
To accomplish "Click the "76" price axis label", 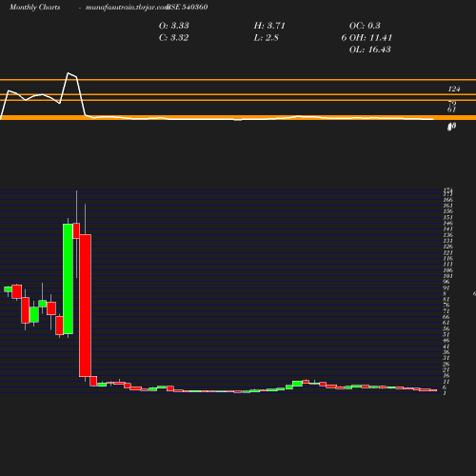I will (x=446, y=306).
